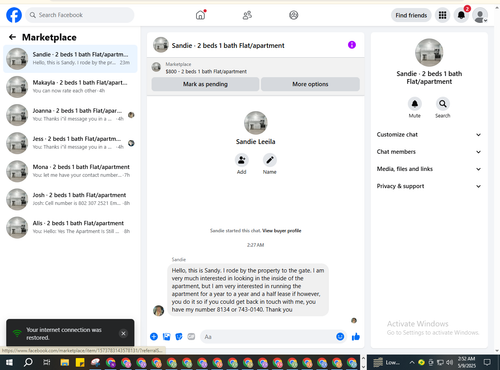This screenshot has height=370, width=500.
Task: Expand Media, files and links section
Action: (x=429, y=169)
